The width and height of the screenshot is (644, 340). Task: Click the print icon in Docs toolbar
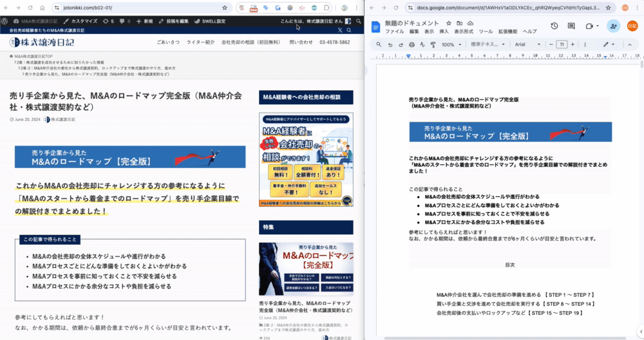point(412,44)
